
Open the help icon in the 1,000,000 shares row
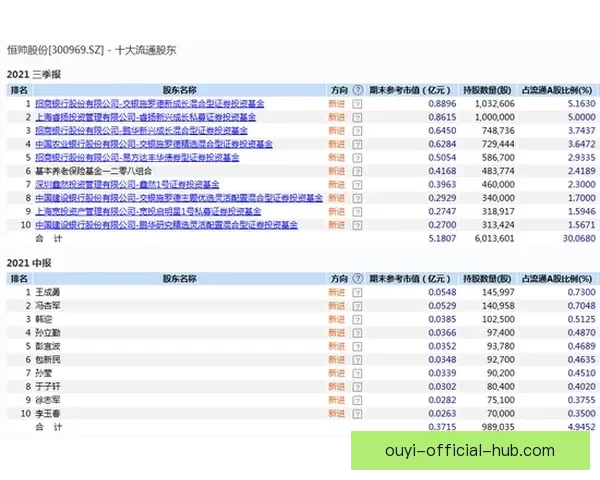point(357,118)
